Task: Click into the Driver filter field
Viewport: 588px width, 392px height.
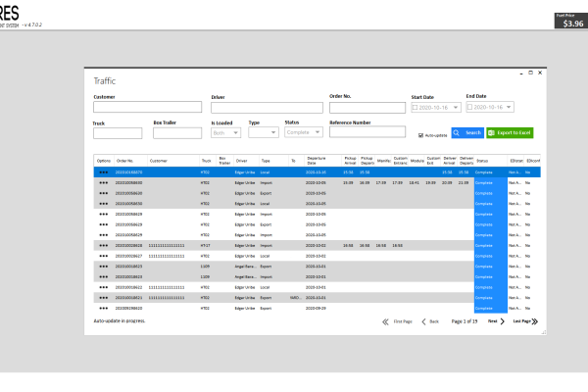Action: 267,108
